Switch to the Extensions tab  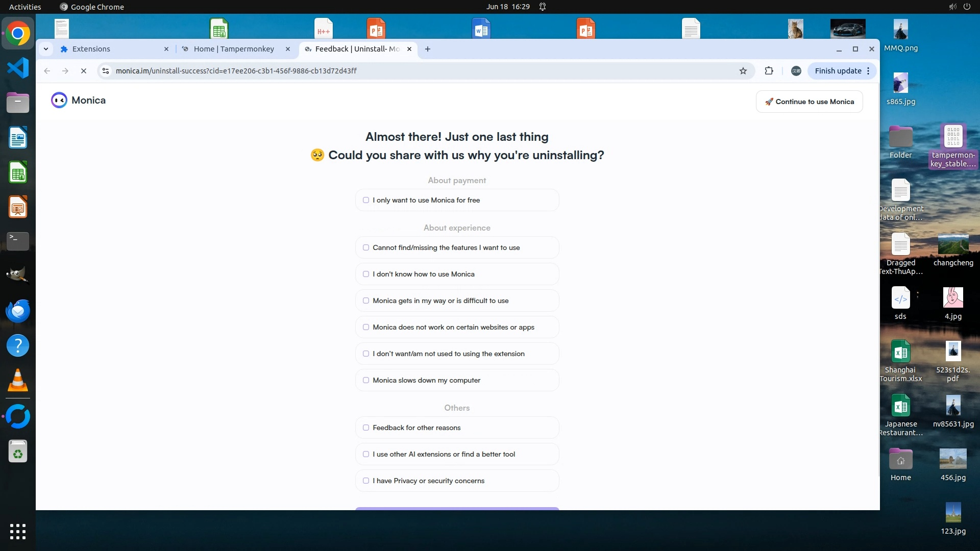pos(112,49)
